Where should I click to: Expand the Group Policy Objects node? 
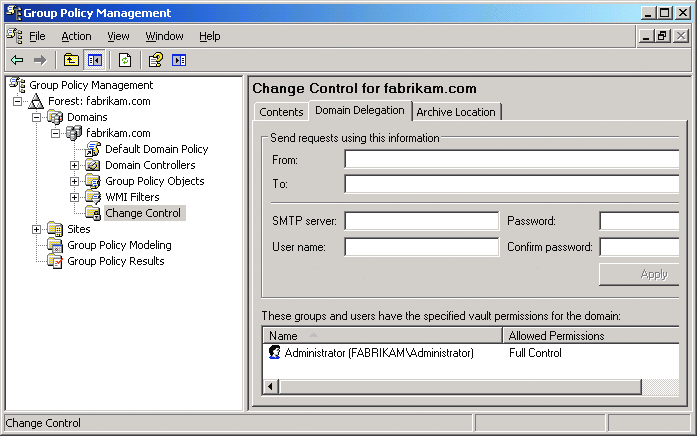tap(74, 181)
